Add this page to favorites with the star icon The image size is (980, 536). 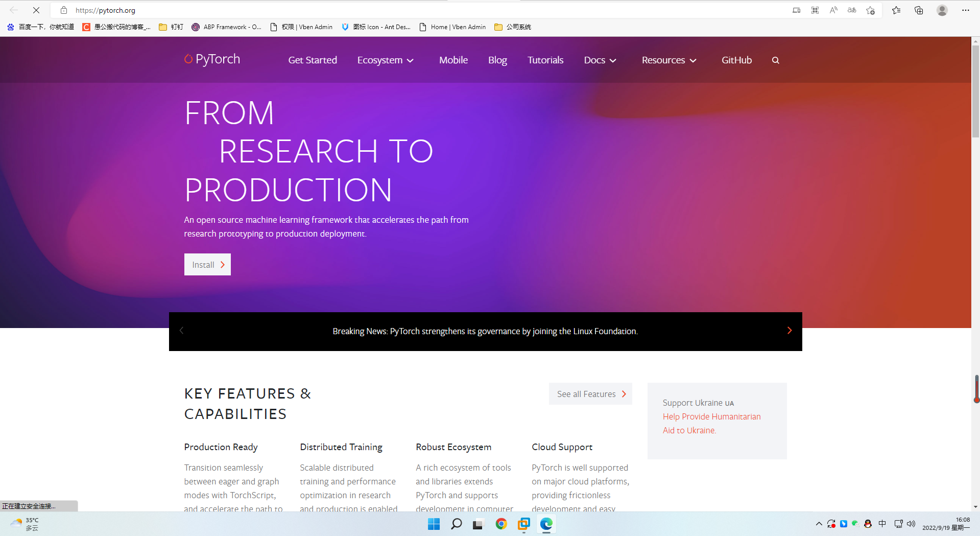pos(871,10)
